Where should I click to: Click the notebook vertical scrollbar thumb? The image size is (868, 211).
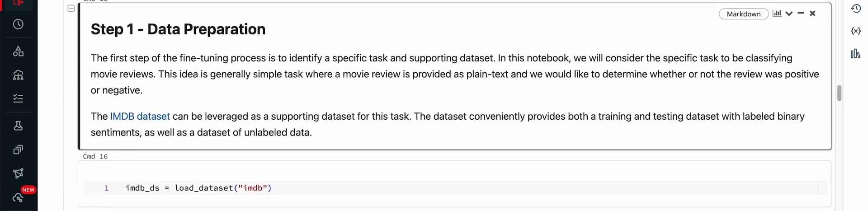pyautogui.click(x=839, y=93)
